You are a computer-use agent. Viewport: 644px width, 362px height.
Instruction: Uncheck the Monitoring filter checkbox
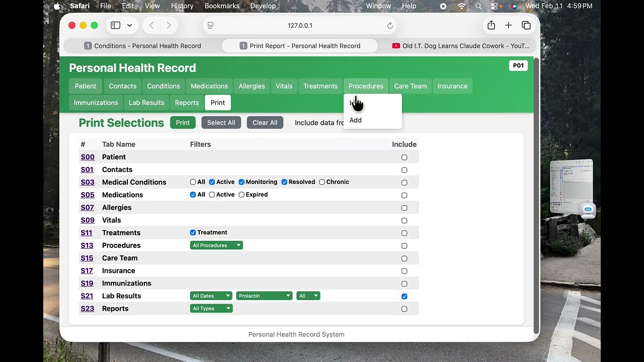[x=242, y=182]
